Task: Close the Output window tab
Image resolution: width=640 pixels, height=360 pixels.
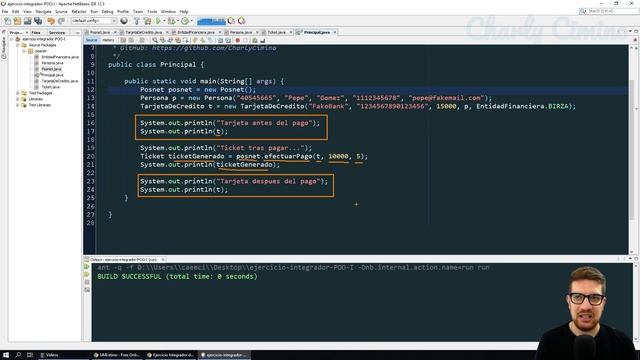Action: [x=162, y=260]
